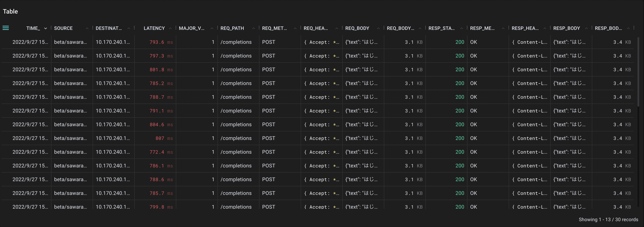
Task: Click the Table panel title
Action: [x=10, y=12]
